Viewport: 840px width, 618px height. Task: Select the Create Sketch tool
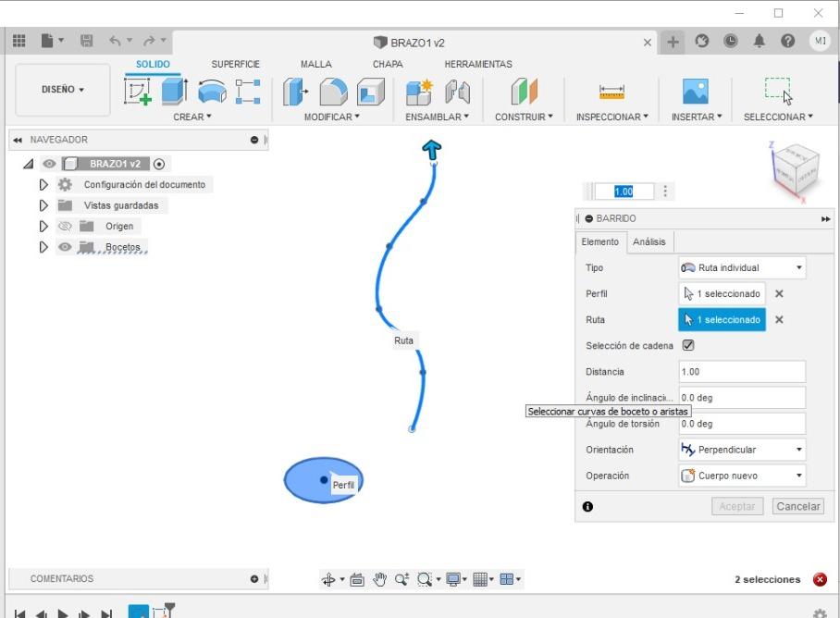pos(138,91)
